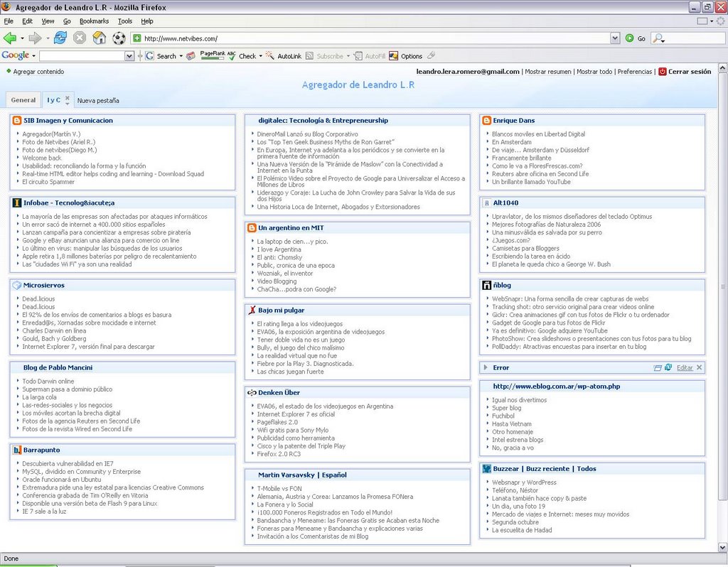
Task: Open the Subscribe dropdown arrow
Action: [348, 56]
